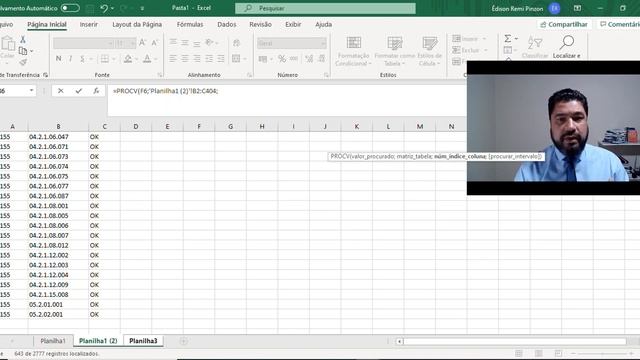
Task: Click the Undo arrow in title bar
Action: point(104,8)
